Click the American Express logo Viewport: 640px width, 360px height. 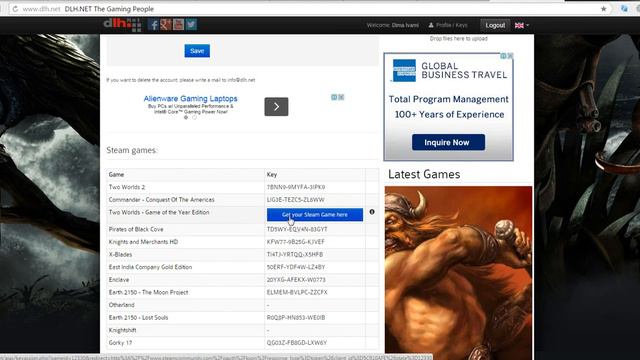(x=404, y=70)
